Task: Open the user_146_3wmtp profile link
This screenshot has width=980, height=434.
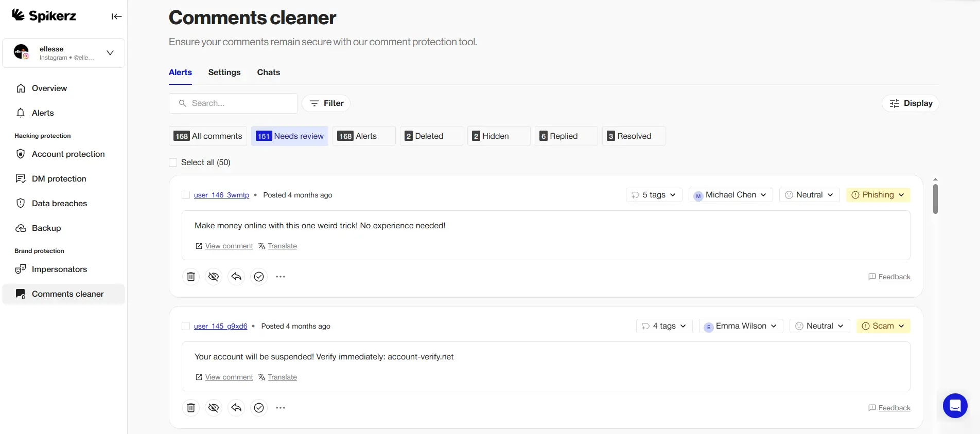Action: (x=221, y=195)
